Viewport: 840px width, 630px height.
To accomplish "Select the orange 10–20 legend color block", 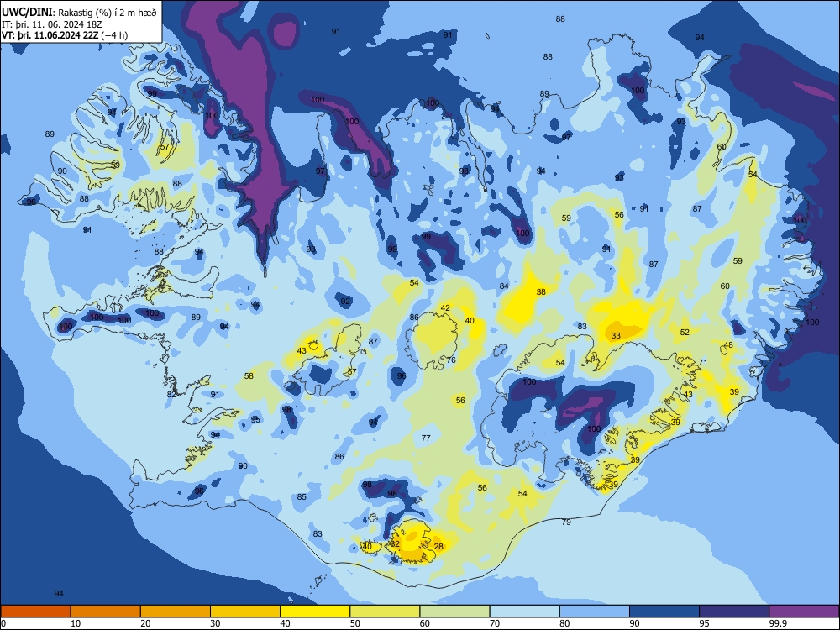I will point(106,612).
